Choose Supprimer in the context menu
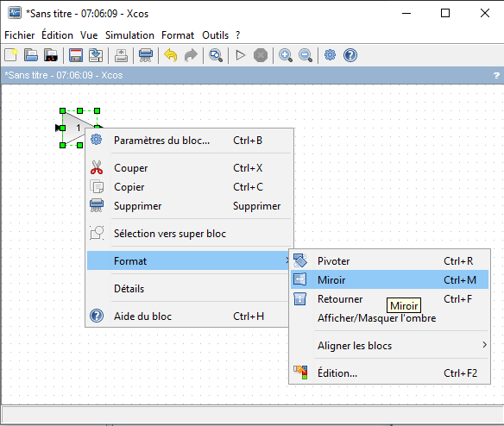This screenshot has height=426, width=504. coord(190,205)
